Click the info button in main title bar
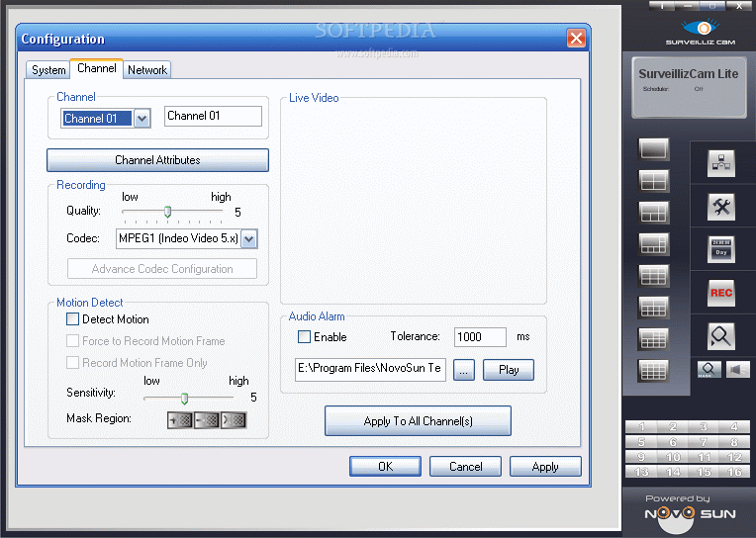 tap(662, 6)
